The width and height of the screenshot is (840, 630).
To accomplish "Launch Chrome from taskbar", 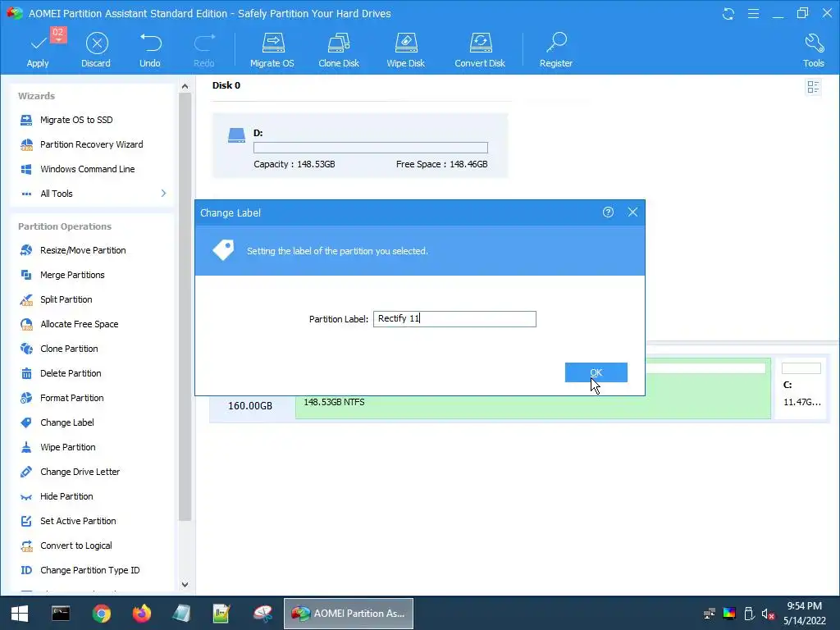I will (101, 614).
